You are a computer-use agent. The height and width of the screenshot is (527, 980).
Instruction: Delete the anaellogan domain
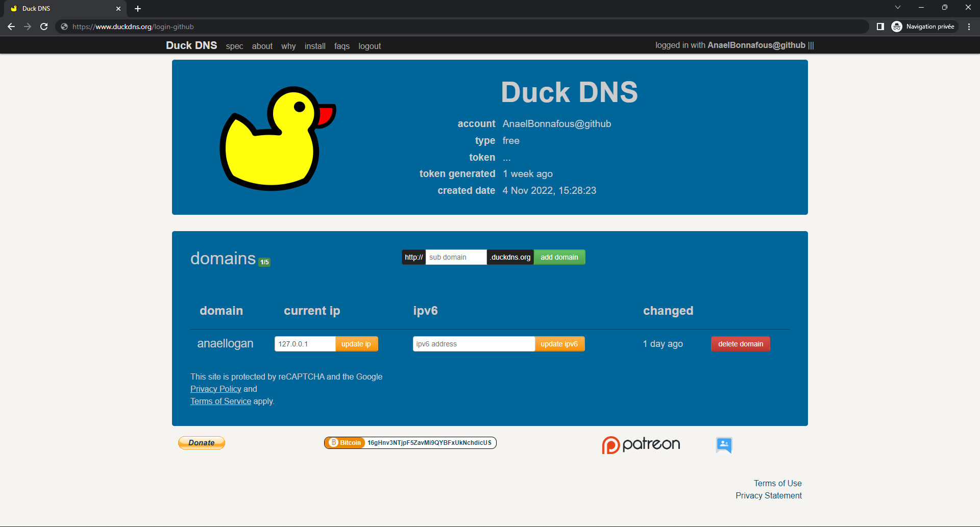tap(741, 344)
